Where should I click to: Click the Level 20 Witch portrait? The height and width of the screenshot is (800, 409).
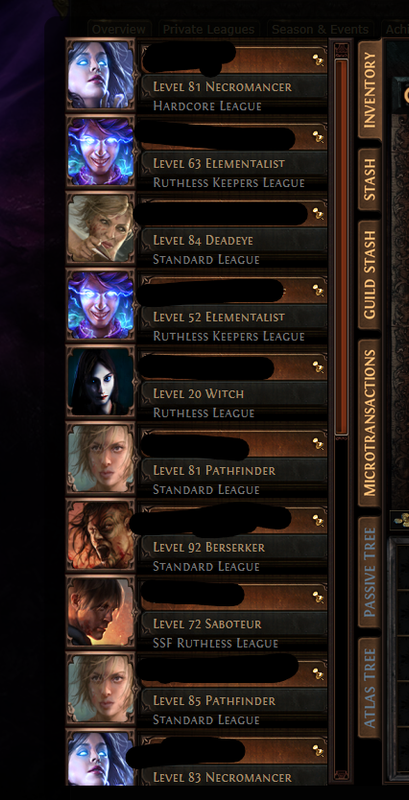coord(100,382)
